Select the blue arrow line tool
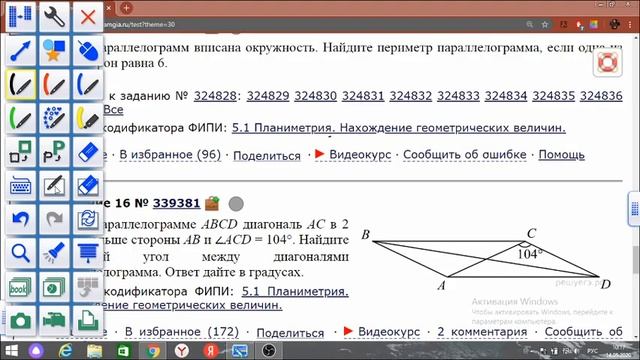 pos(20,51)
